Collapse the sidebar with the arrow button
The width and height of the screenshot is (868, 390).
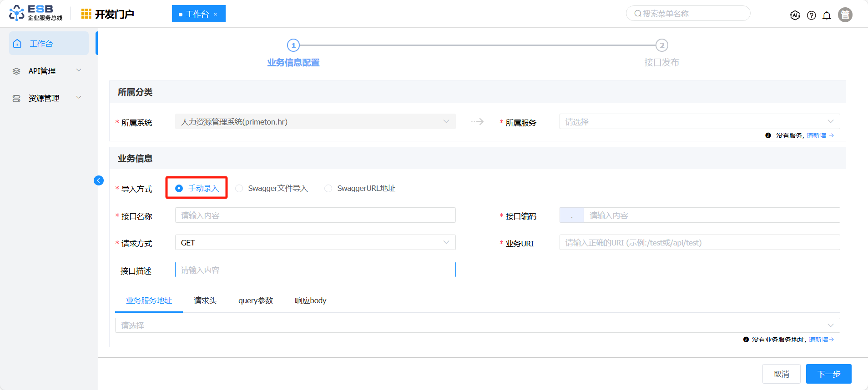(x=99, y=180)
